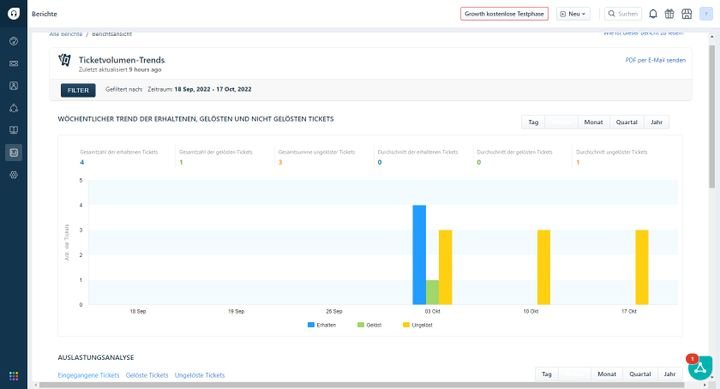This screenshot has width=720, height=389.
Task: Click the yellow Ungelöst bar for 03 Okt
Action: tap(445, 267)
